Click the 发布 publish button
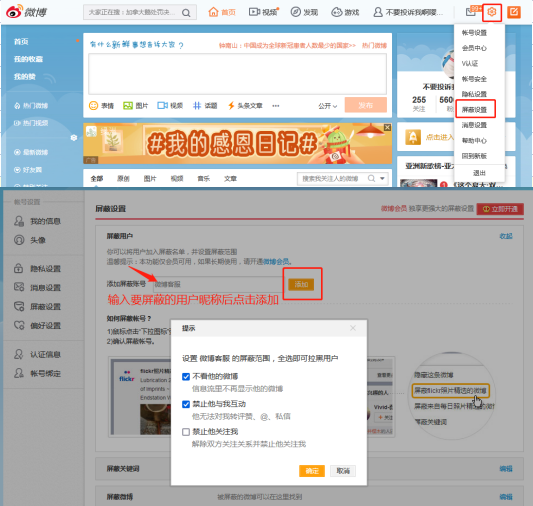This screenshot has height=506, width=533. pos(366,105)
